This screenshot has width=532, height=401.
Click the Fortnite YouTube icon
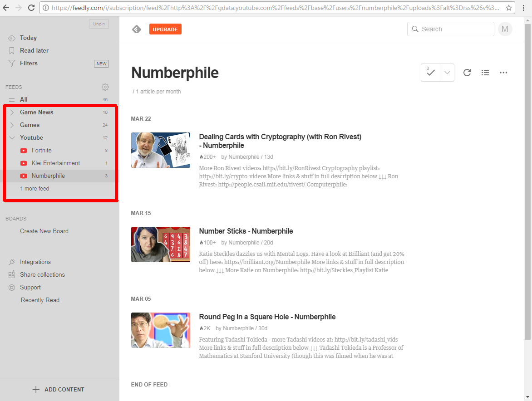24,151
